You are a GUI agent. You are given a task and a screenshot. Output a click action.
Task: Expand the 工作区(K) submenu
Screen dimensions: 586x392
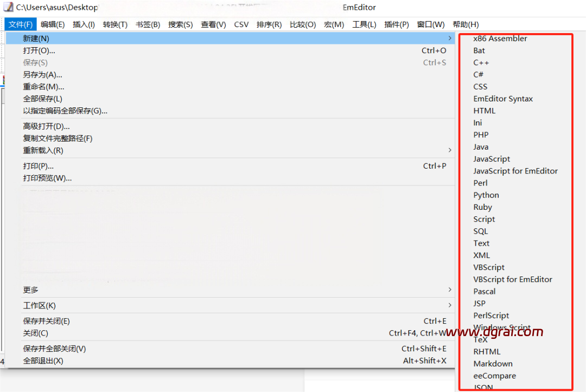coord(40,305)
